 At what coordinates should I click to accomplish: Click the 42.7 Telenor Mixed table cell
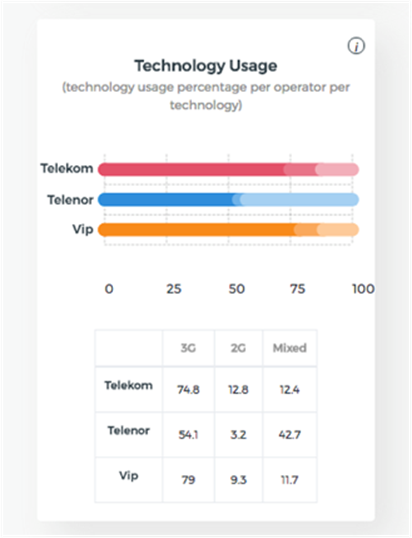coord(290,435)
